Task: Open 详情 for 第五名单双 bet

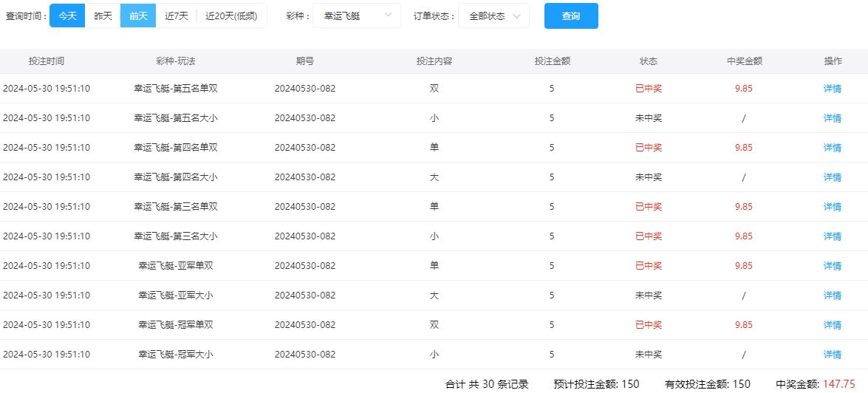Action: [832, 89]
